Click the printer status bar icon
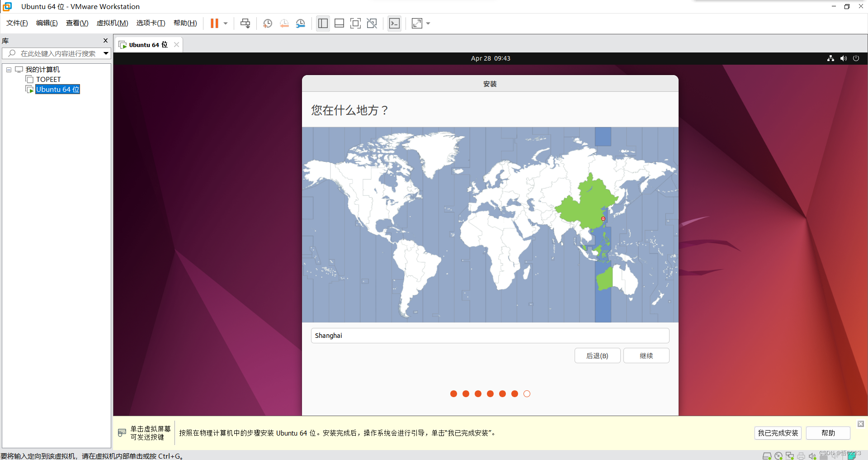868x460 pixels. (x=801, y=456)
